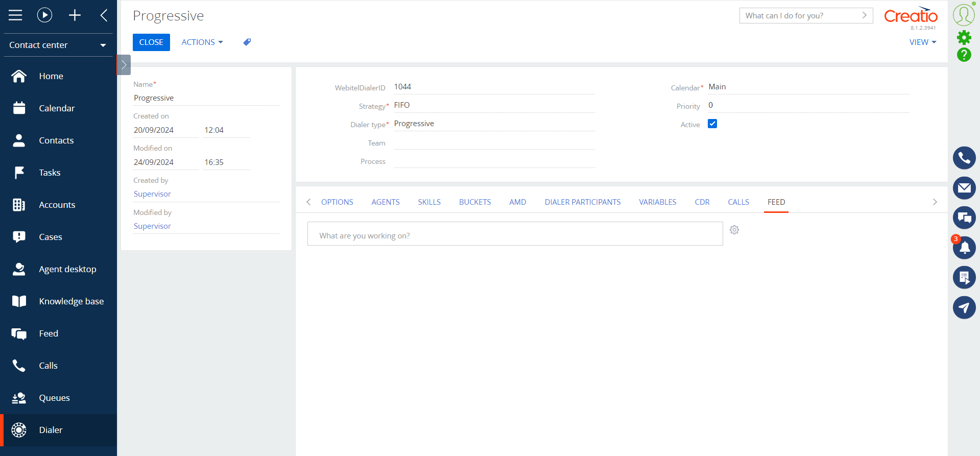
Task: Open the phone call panel
Action: click(964, 158)
